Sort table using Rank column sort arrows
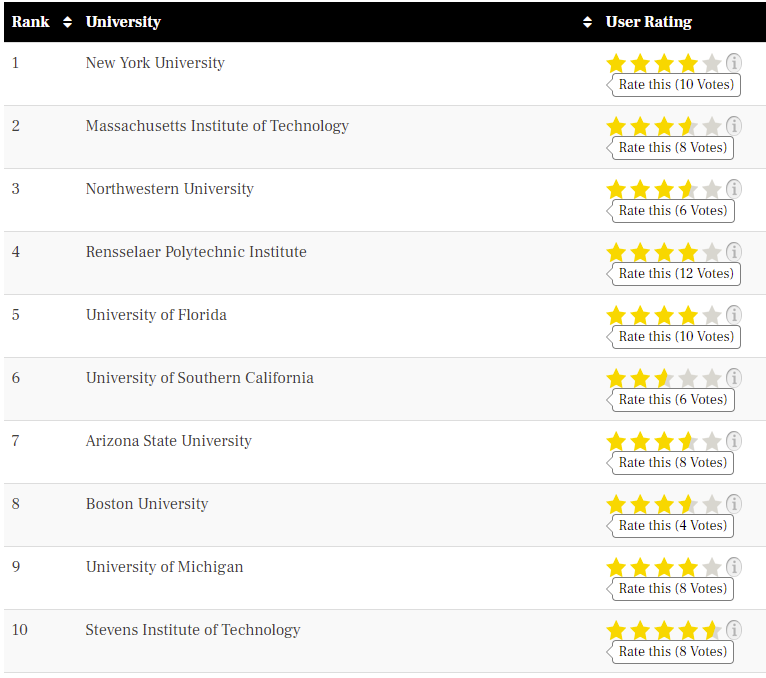Image resolution: width=766 pixels, height=678 pixels. [67, 22]
